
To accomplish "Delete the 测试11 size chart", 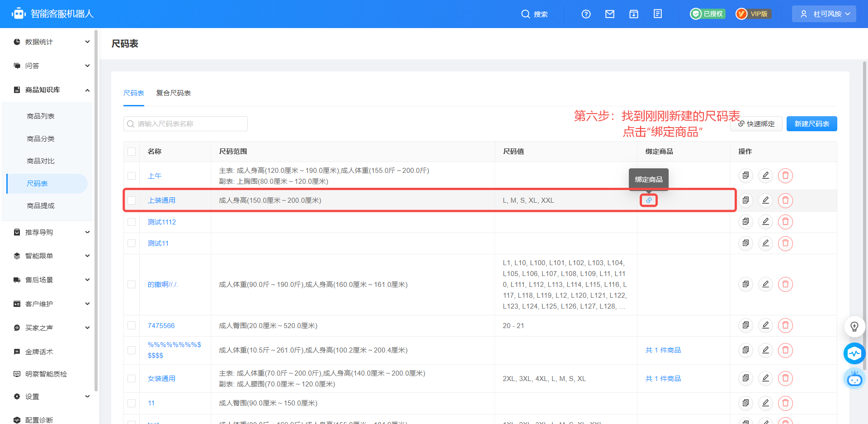I will point(785,243).
